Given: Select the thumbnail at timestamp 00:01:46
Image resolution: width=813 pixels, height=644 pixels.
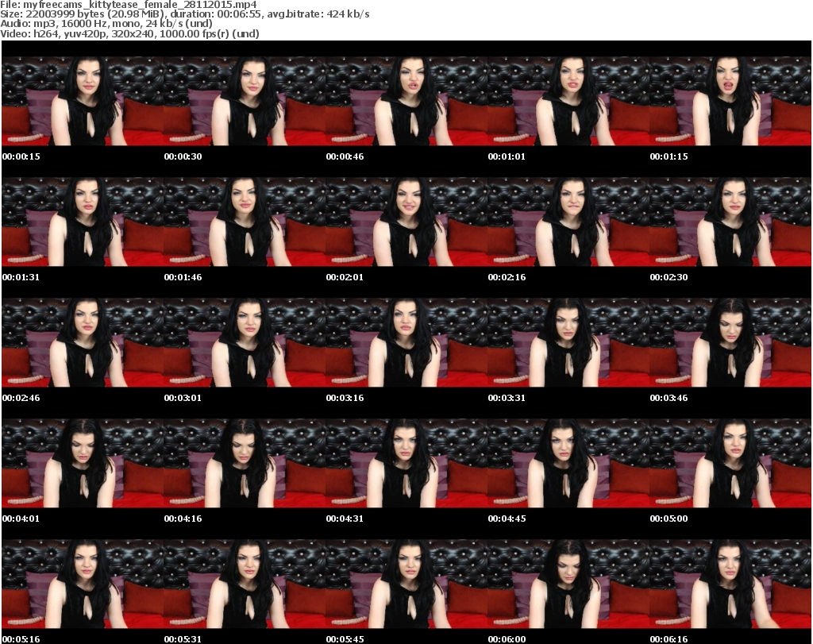Looking at the screenshot, I should (x=245, y=222).
